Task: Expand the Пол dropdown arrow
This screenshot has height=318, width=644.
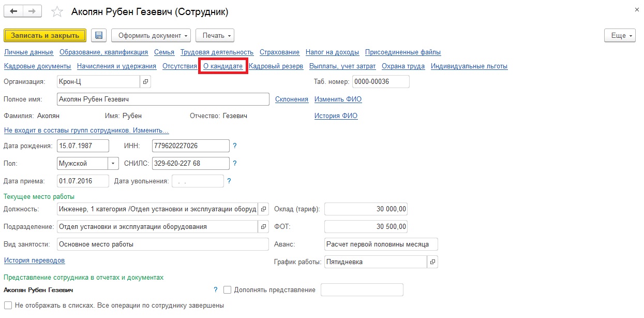Action: (x=114, y=164)
